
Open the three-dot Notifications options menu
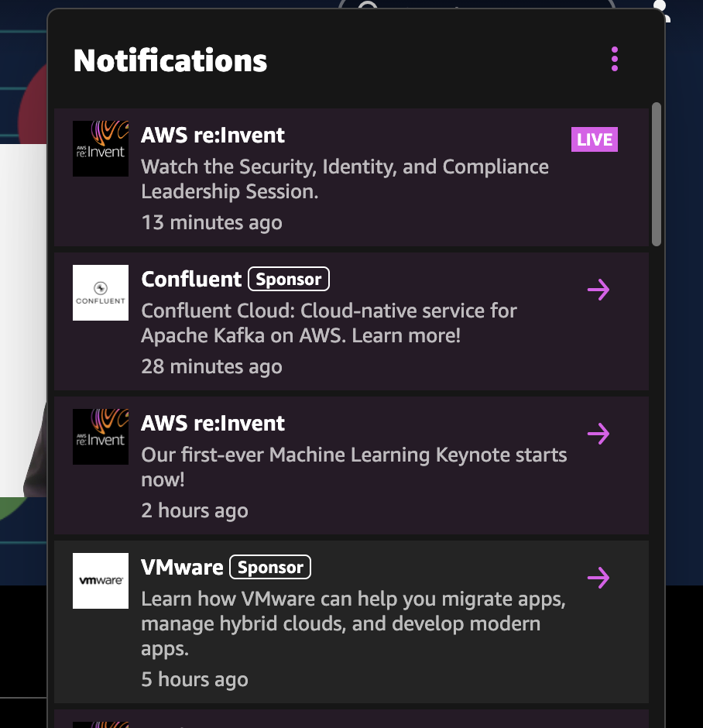click(615, 59)
